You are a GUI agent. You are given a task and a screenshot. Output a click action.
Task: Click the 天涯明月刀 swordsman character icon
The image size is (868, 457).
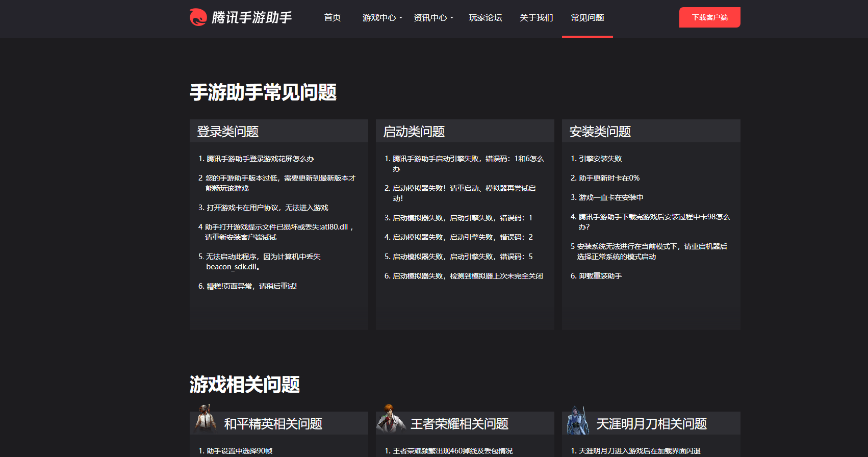[x=577, y=420]
